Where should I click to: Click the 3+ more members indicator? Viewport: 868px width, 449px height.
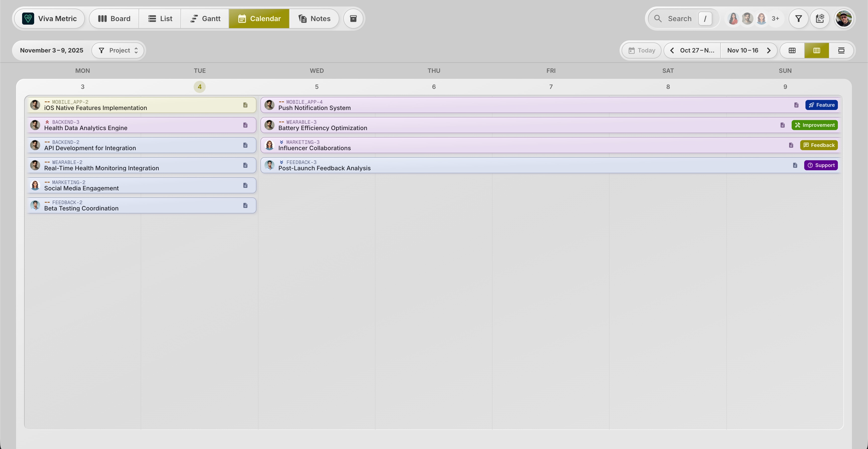(775, 19)
